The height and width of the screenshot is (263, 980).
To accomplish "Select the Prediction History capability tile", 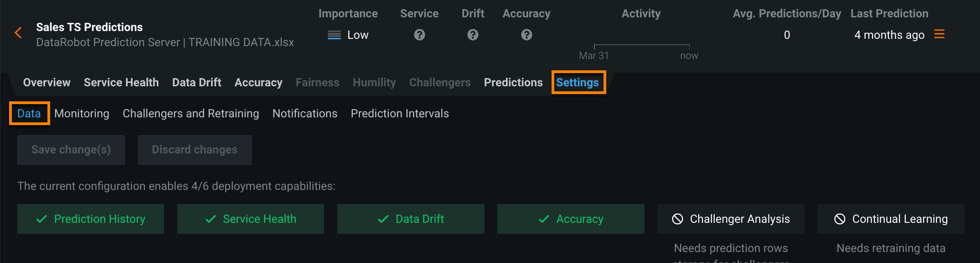I will pos(91,219).
